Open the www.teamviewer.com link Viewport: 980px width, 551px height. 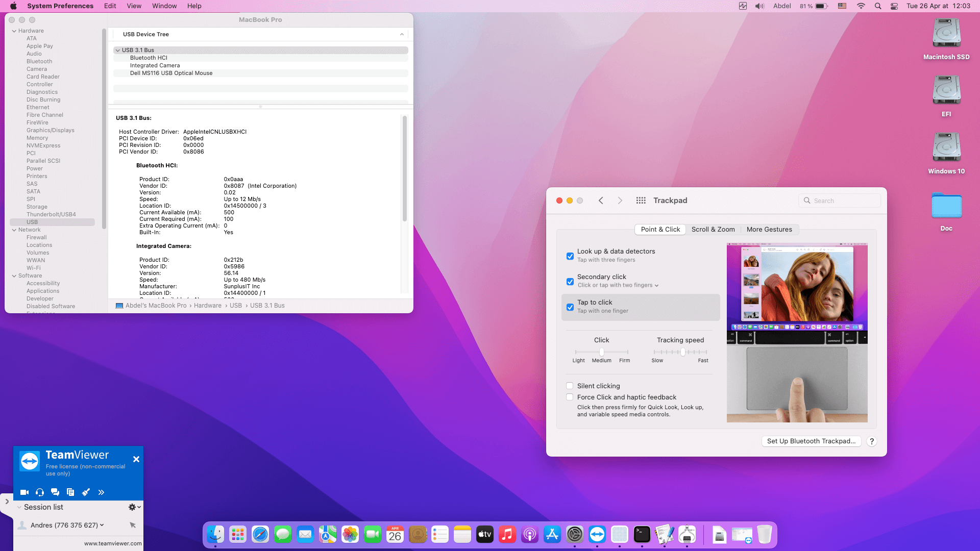(x=113, y=543)
